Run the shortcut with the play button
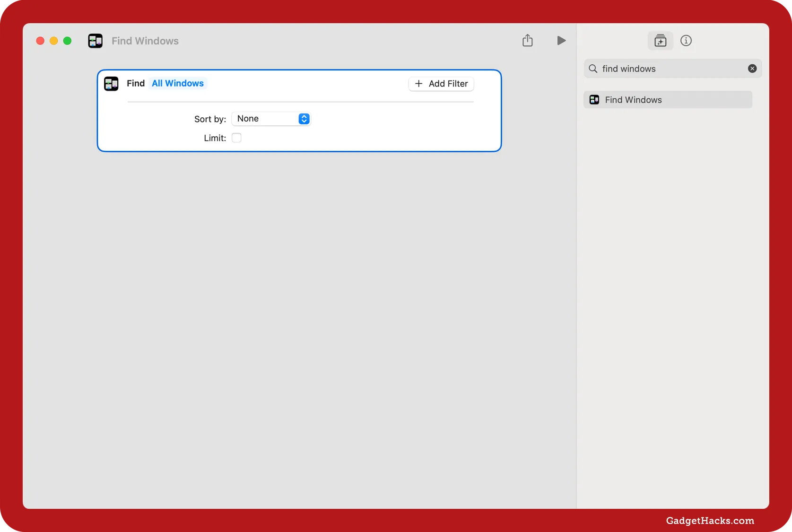Image resolution: width=792 pixels, height=532 pixels. point(561,41)
